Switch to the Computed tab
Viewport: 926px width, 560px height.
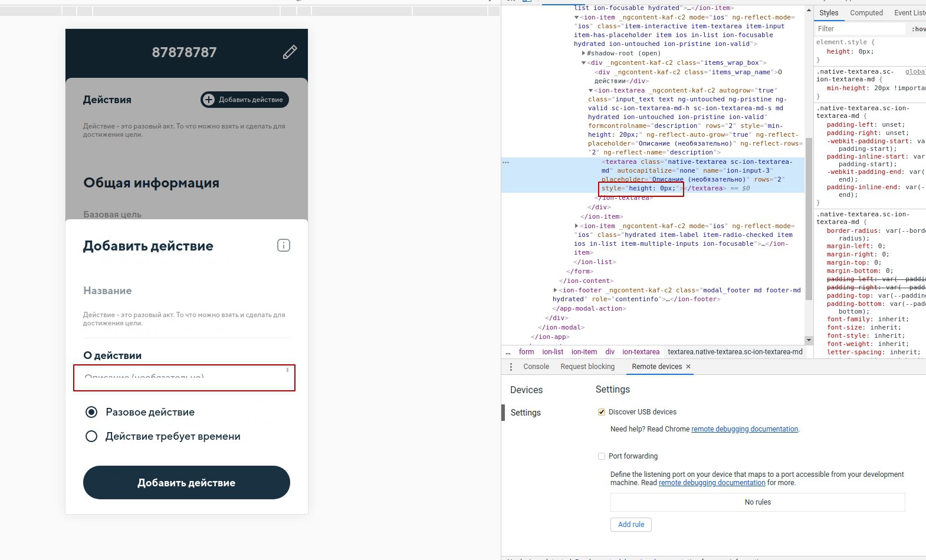(x=866, y=13)
